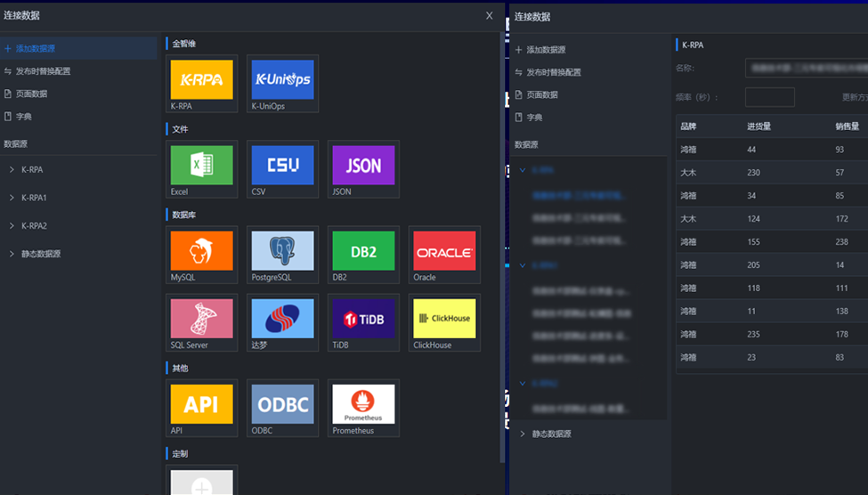Pick the ClickHouse database tile
868x495 pixels.
coord(444,322)
